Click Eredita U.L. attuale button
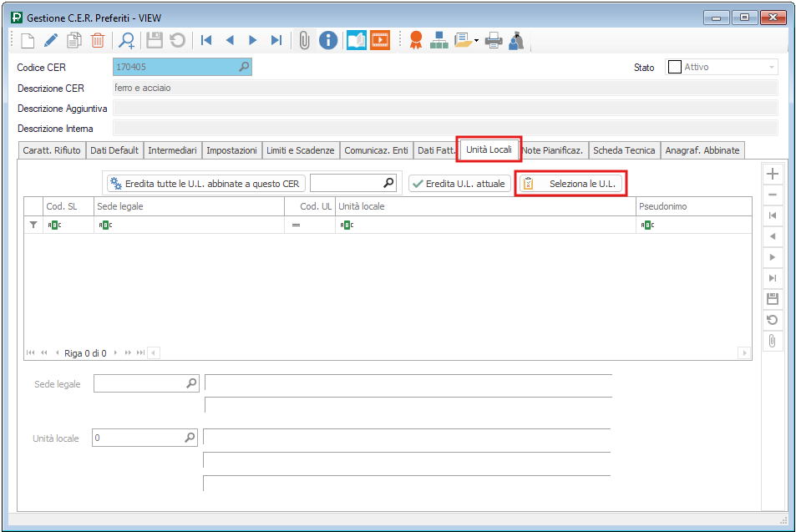The width and height of the screenshot is (796, 532). point(459,184)
